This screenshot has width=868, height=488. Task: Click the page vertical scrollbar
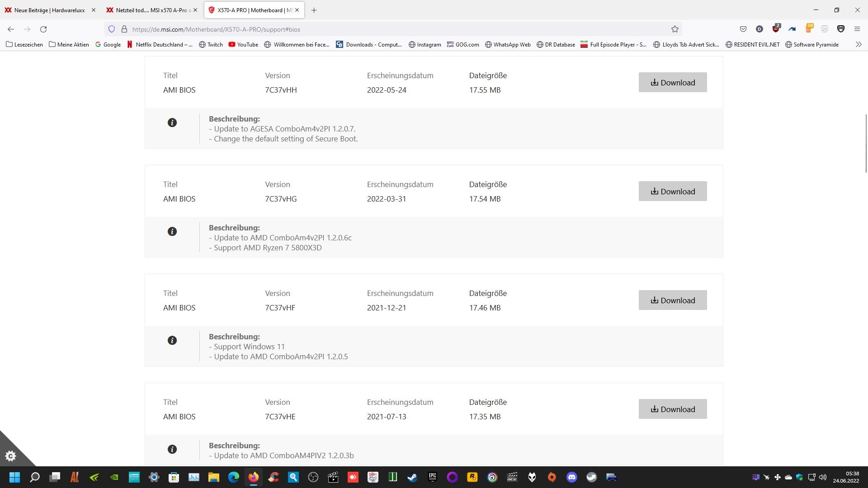point(866,144)
